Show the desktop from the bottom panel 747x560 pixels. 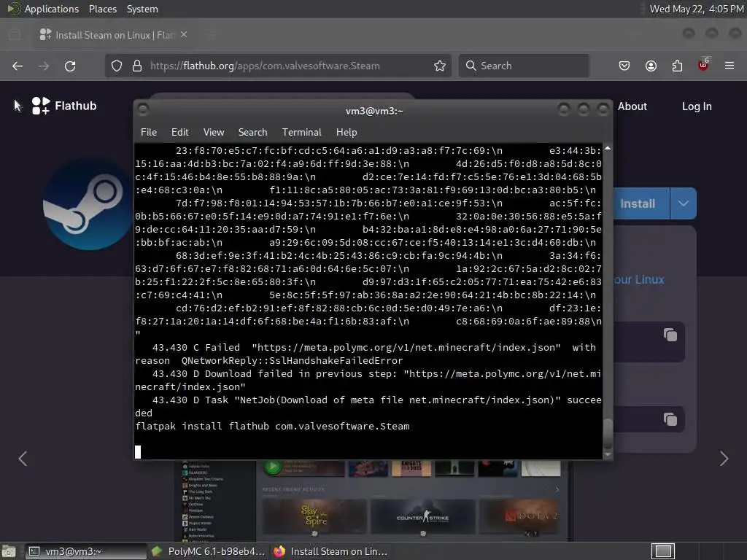click(x=9, y=551)
